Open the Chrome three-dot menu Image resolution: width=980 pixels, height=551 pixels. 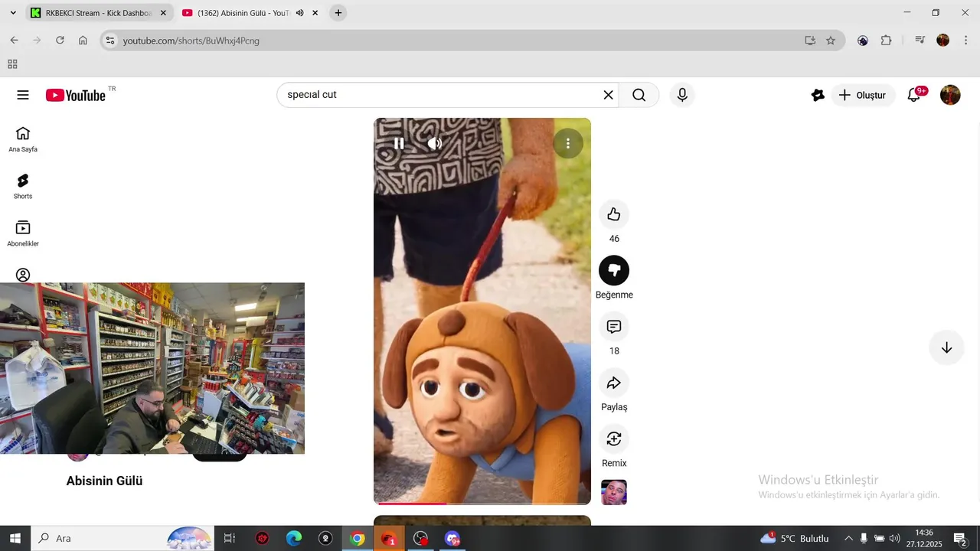(965, 41)
